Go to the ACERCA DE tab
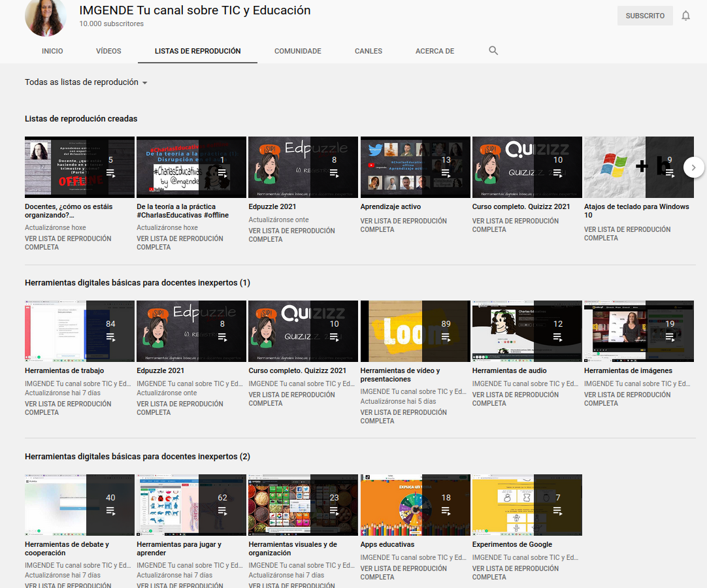Image resolution: width=707 pixels, height=588 pixels. (435, 51)
